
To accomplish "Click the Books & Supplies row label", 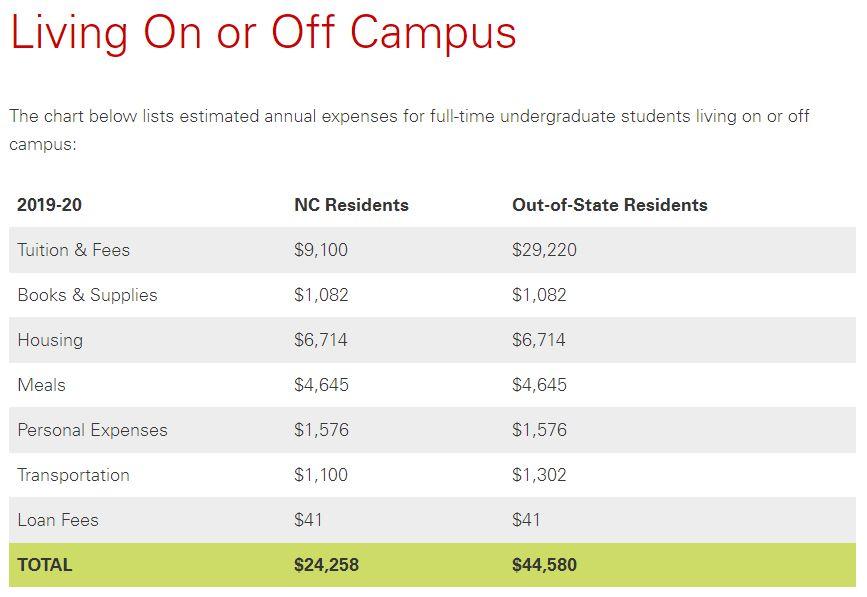I will pos(87,295).
